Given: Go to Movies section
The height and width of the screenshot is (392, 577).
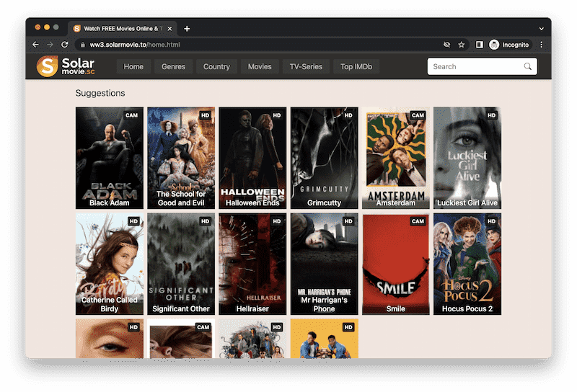Looking at the screenshot, I should (260, 66).
